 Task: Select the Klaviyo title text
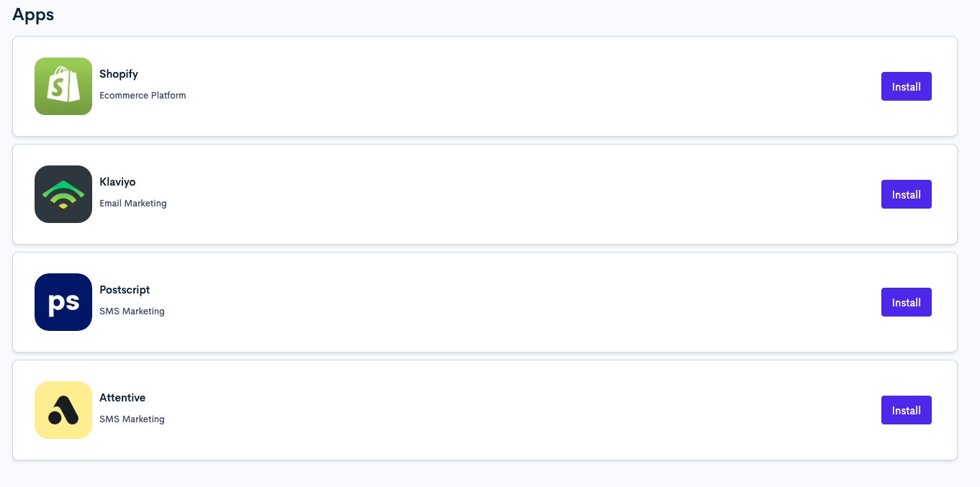(x=117, y=182)
